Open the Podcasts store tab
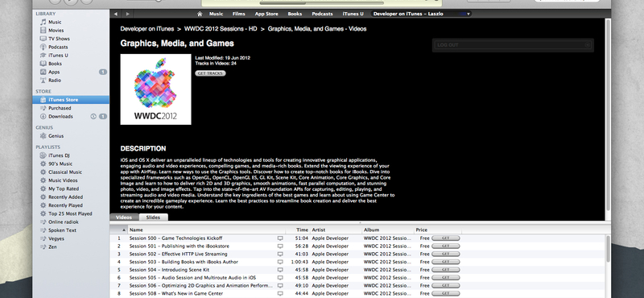The image size is (644, 298). [x=323, y=14]
